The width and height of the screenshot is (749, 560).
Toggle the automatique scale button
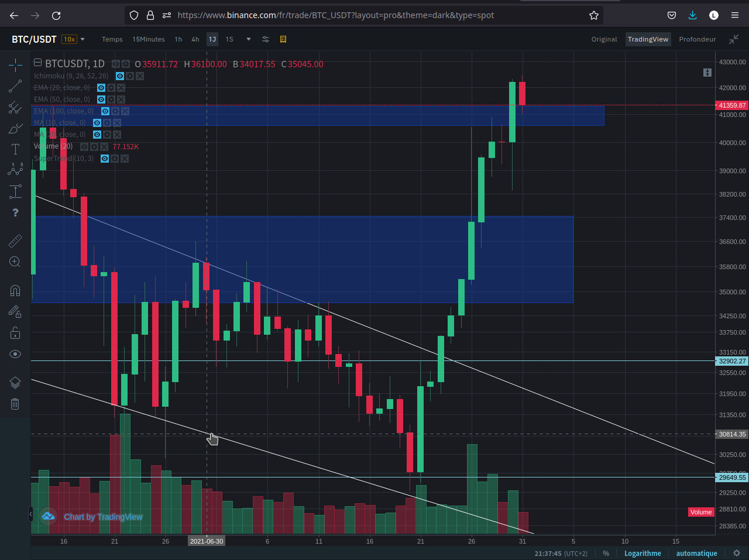click(696, 554)
